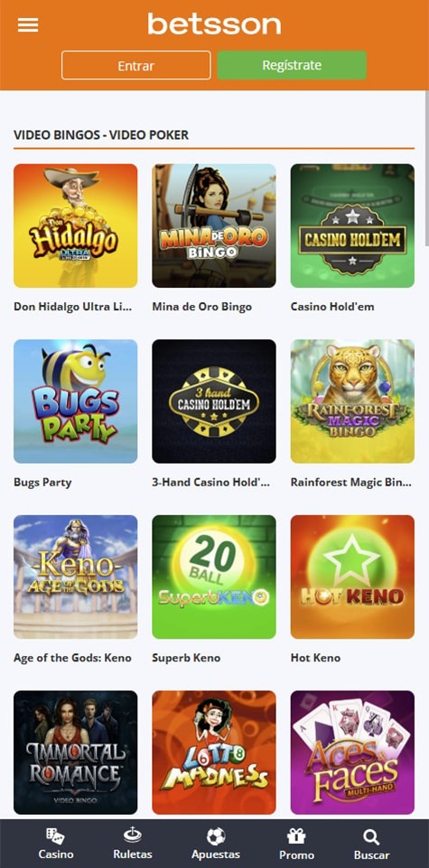The image size is (429, 868).
Task: Tap the Casino dice icon
Action: tap(55, 836)
